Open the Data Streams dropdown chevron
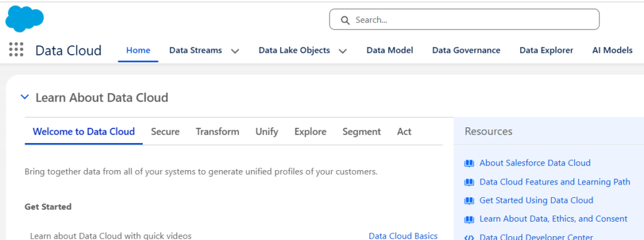The image size is (644, 240). point(235,51)
